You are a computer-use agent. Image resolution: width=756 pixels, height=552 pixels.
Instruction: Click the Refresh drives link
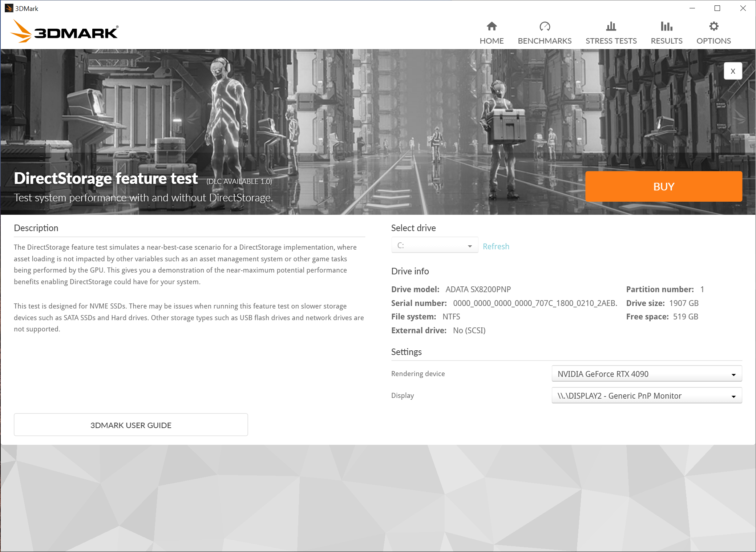(x=496, y=246)
